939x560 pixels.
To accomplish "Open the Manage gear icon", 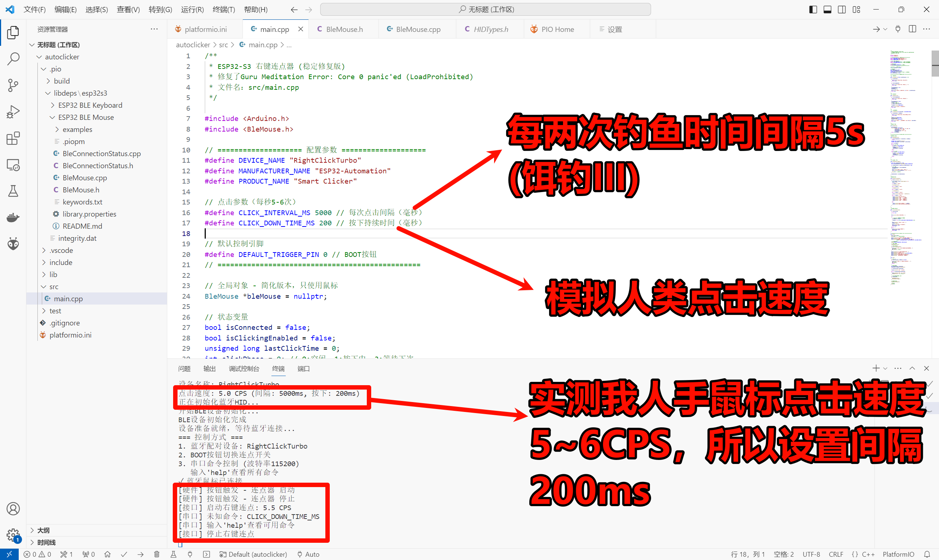I will click(13, 535).
